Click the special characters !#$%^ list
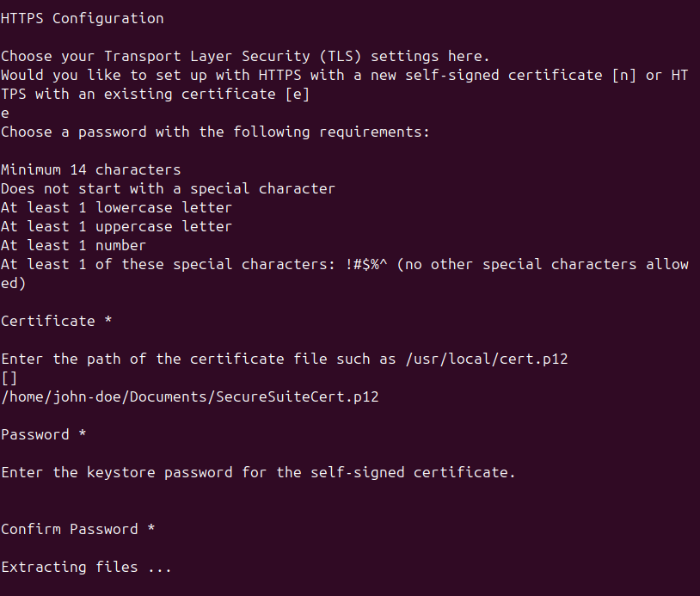 click(366, 264)
